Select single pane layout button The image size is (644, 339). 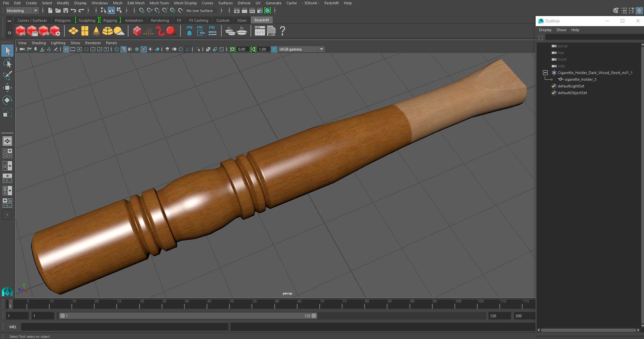point(7,141)
